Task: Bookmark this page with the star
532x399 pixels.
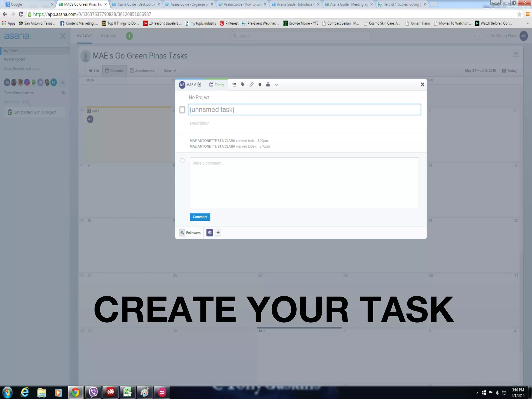Action: click(x=519, y=14)
